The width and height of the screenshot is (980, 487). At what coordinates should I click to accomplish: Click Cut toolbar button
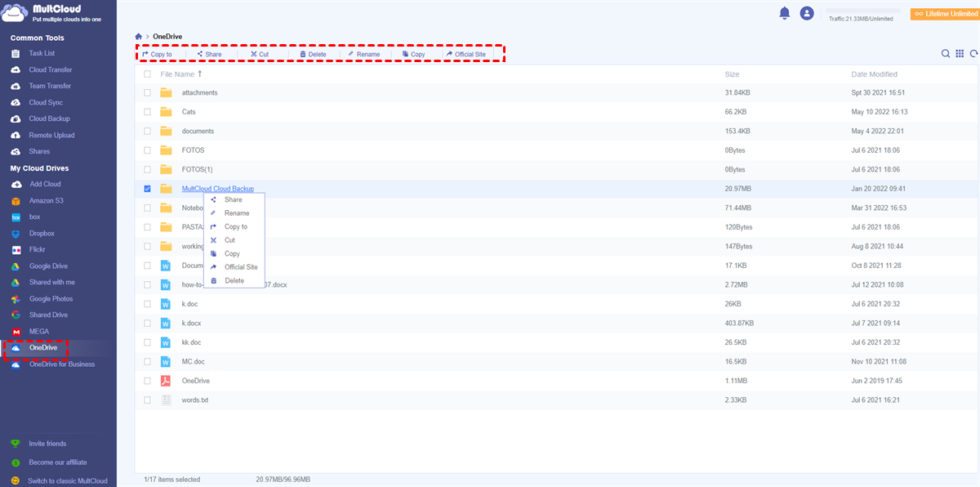click(x=261, y=54)
